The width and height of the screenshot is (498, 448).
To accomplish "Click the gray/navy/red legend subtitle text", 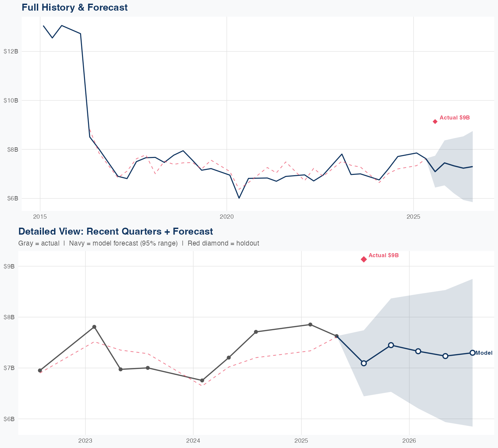I will tap(139, 243).
